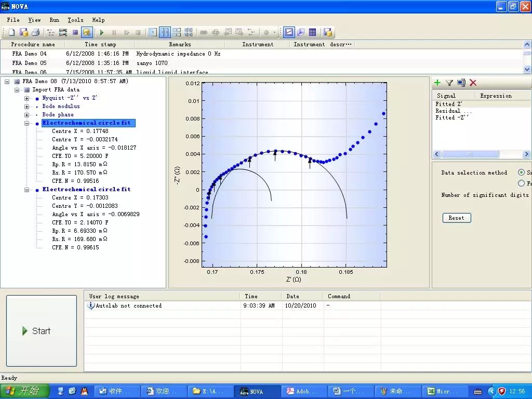532x399 pixels.
Task: Open the Multi Autolab view icon
Action: [x=63, y=32]
